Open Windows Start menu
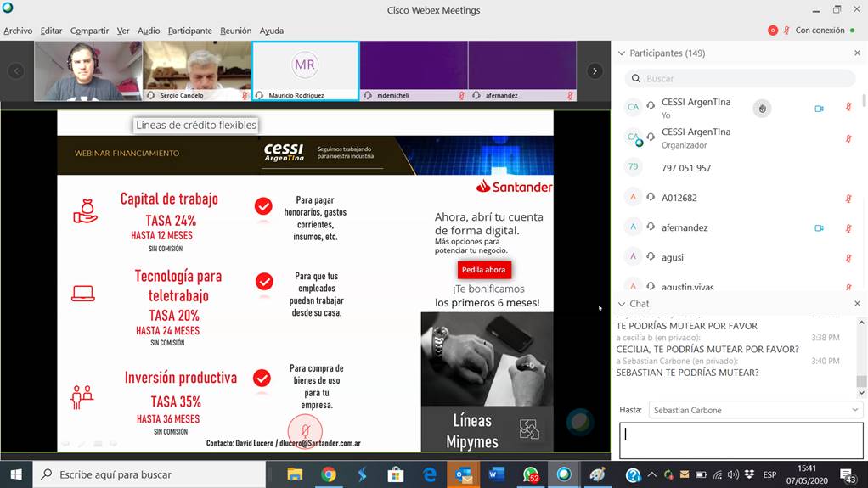Image resolution: width=868 pixels, height=488 pixels. [x=16, y=474]
